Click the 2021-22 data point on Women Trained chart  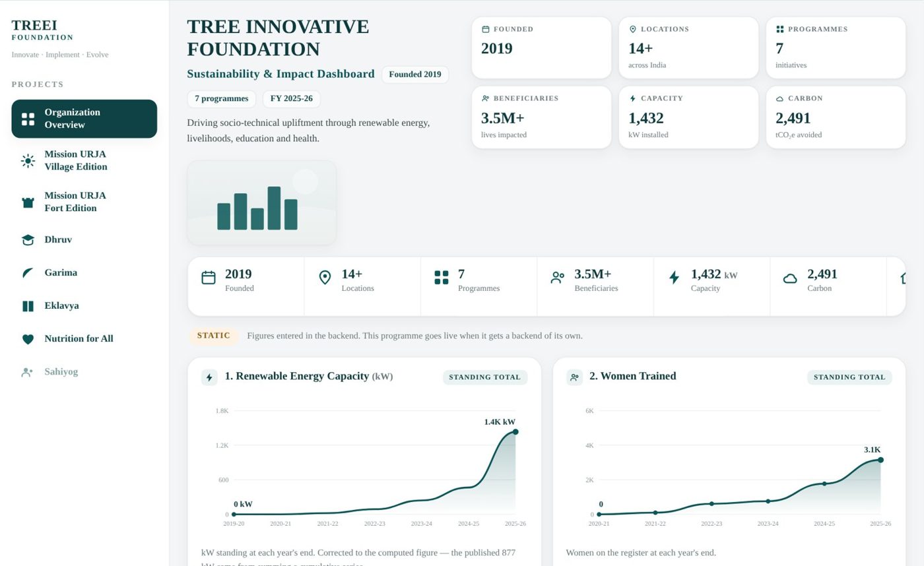(x=655, y=513)
